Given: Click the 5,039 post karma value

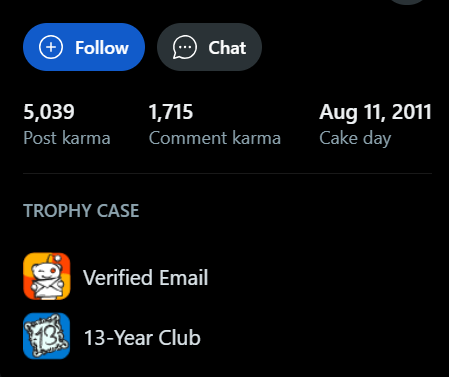Looking at the screenshot, I should pyautogui.click(x=49, y=112).
